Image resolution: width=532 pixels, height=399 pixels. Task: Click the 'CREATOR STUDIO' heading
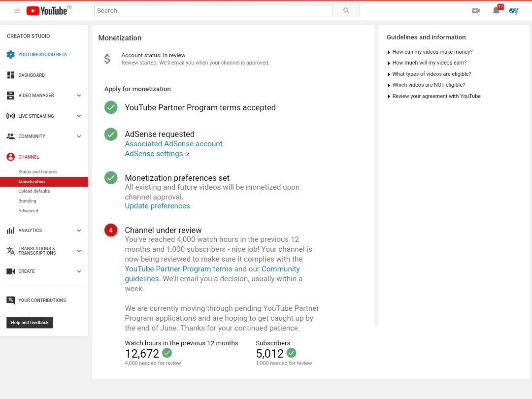(28, 36)
